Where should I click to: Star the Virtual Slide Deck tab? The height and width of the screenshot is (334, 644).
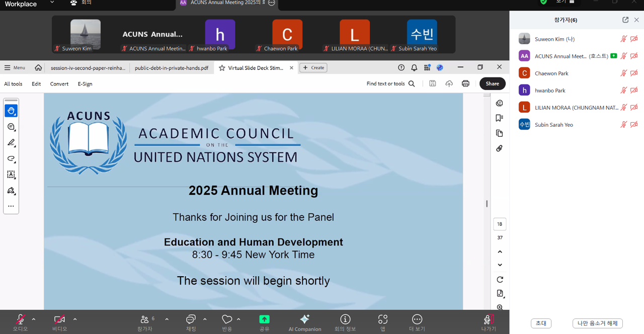[x=222, y=68]
